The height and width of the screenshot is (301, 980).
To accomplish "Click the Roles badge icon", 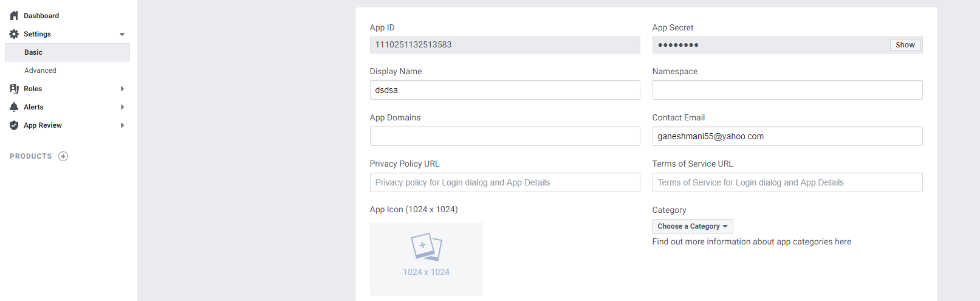I will [14, 89].
